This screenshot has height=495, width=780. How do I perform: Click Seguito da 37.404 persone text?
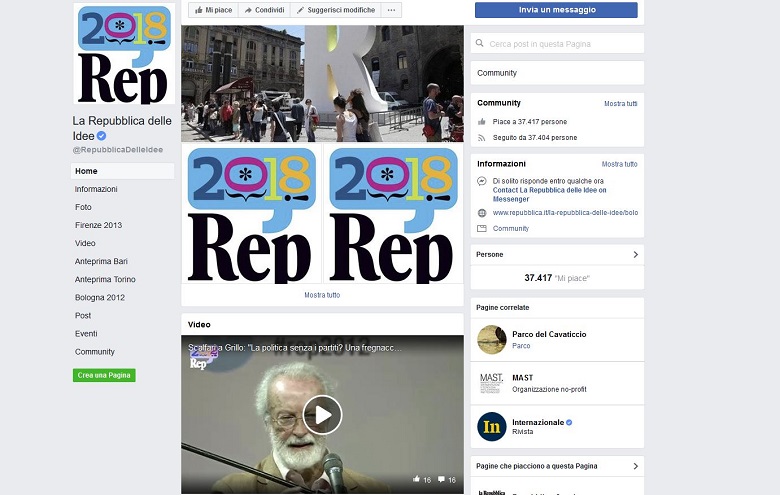click(x=535, y=138)
